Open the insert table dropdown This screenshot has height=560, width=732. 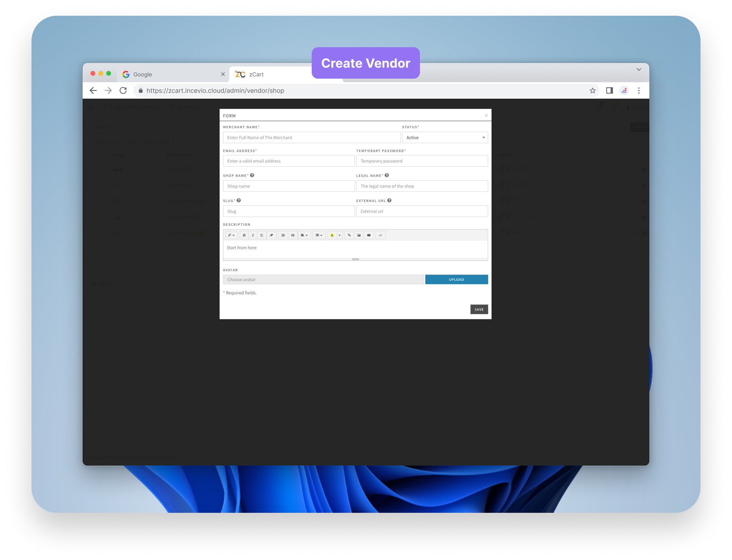point(319,235)
